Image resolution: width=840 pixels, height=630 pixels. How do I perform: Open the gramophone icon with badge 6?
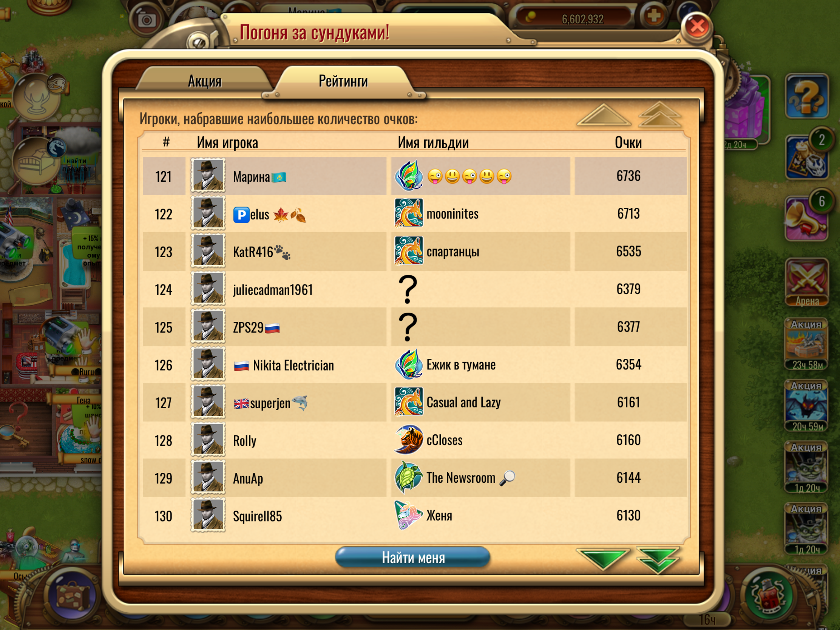point(806,219)
